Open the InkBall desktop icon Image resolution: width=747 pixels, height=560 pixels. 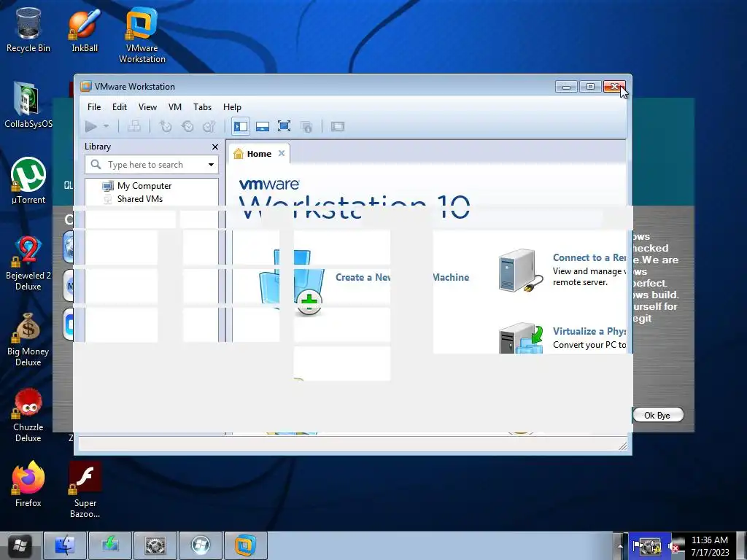click(85, 29)
